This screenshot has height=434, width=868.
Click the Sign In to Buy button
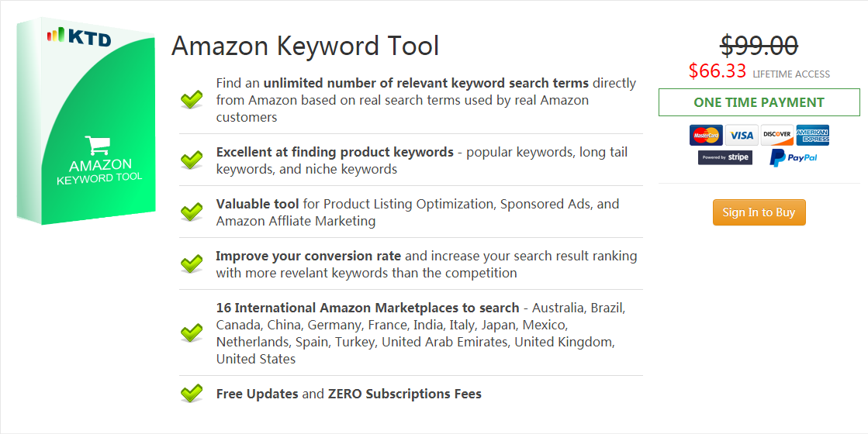coord(759,212)
